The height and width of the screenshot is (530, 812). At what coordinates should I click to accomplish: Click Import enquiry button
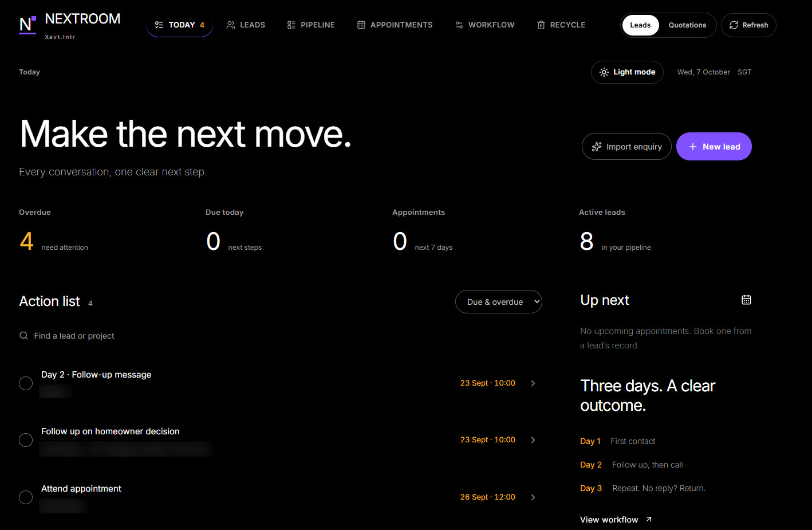(x=626, y=147)
